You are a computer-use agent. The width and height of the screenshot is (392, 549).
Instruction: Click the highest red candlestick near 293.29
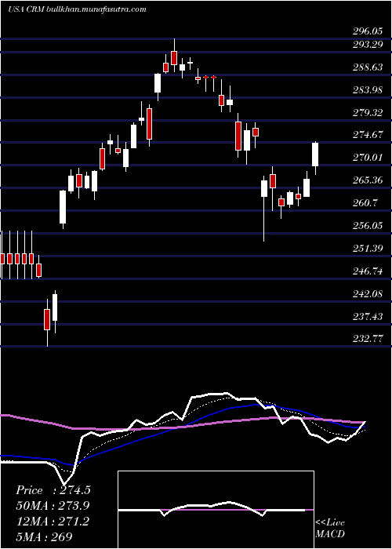pos(174,57)
